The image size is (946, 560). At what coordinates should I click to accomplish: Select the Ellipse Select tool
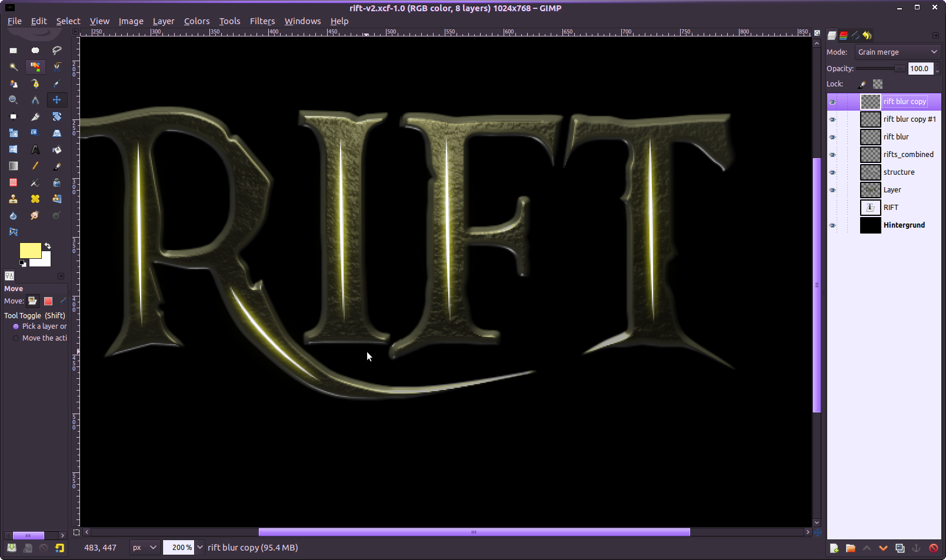tap(35, 51)
